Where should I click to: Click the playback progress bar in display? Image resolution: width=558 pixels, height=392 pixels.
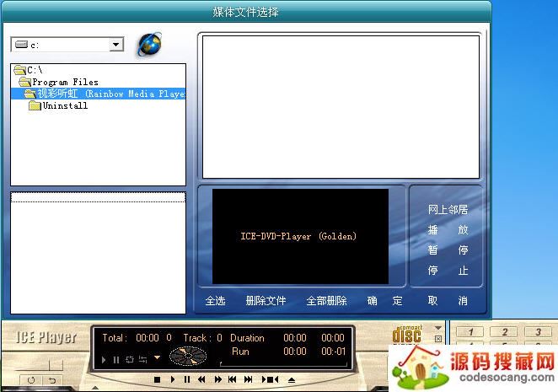point(283,364)
